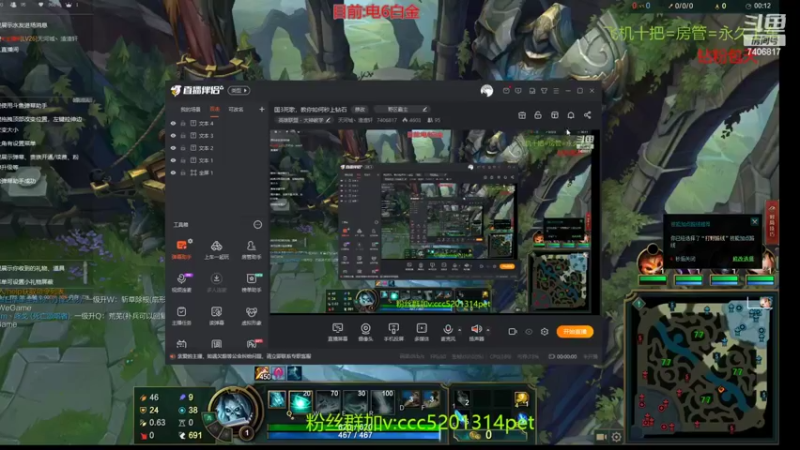
Task: Open the 主播任务 streamer task tool
Action: [x=182, y=315]
